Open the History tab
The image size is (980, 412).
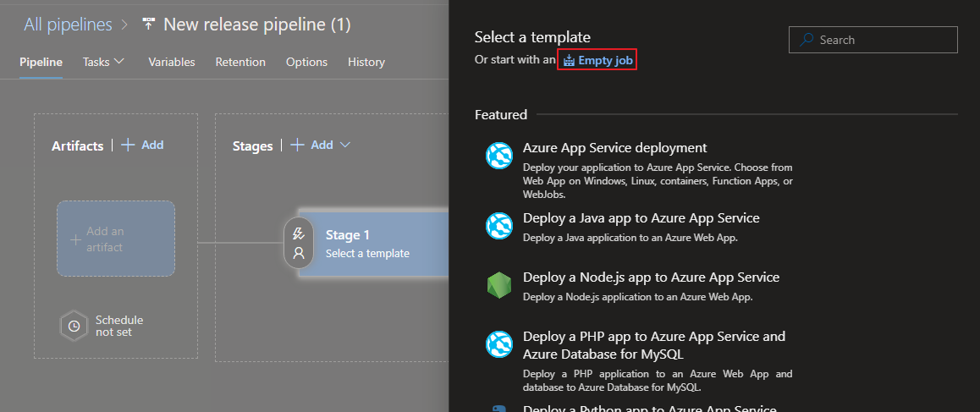click(366, 62)
